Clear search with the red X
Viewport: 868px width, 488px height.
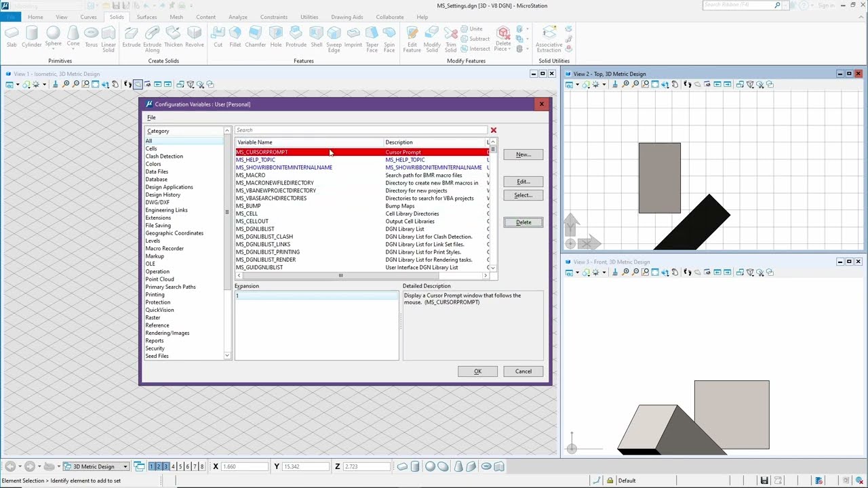pyautogui.click(x=494, y=130)
